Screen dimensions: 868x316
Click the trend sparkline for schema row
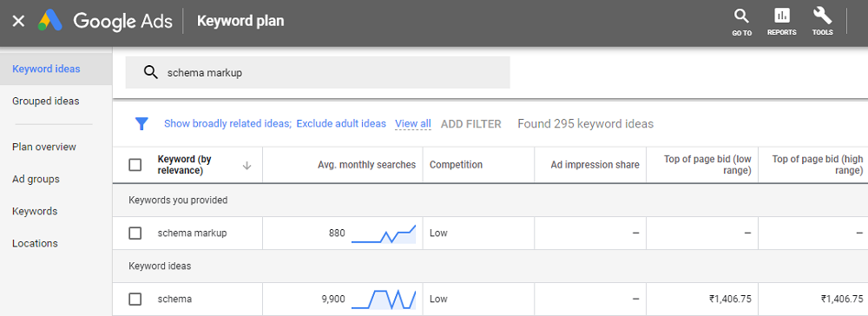click(384, 300)
